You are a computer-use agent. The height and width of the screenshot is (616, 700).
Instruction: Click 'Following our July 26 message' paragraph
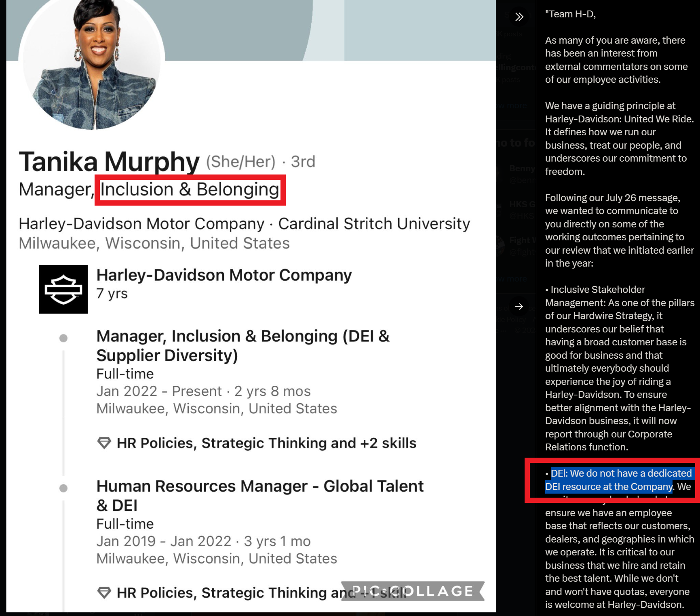[x=619, y=231]
